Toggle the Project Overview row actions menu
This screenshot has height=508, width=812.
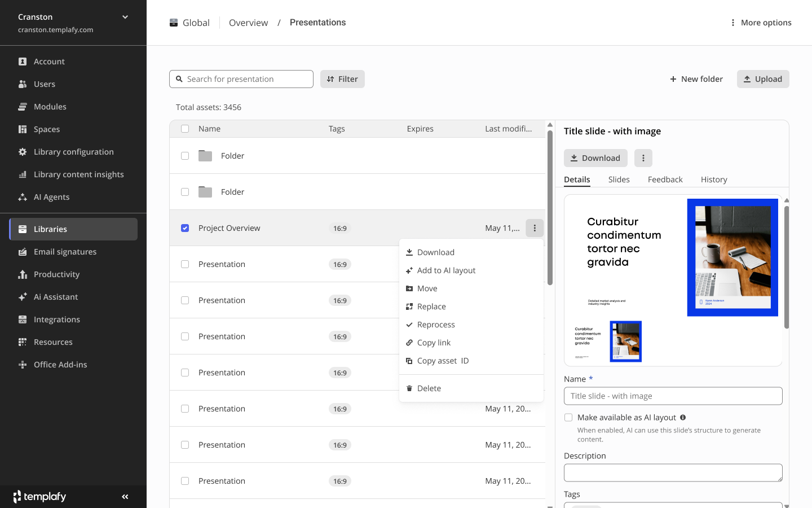pyautogui.click(x=535, y=228)
